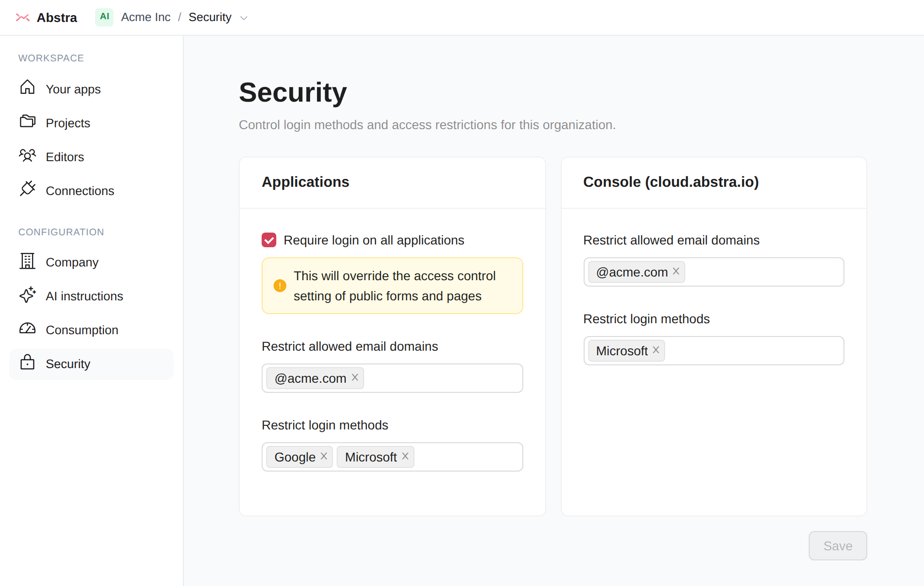This screenshot has height=586, width=924.
Task: Click the Console (cloud.abstra.io) heading
Action: pos(671,182)
